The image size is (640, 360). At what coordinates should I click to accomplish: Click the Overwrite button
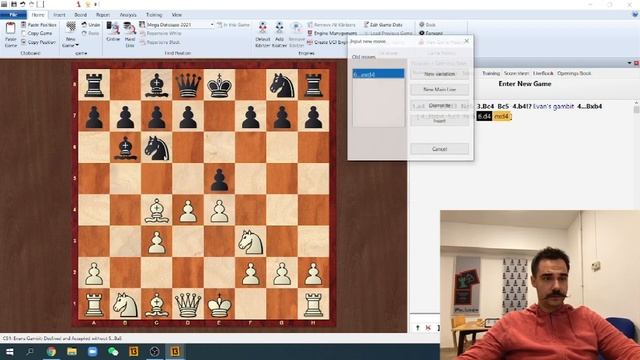(x=439, y=105)
